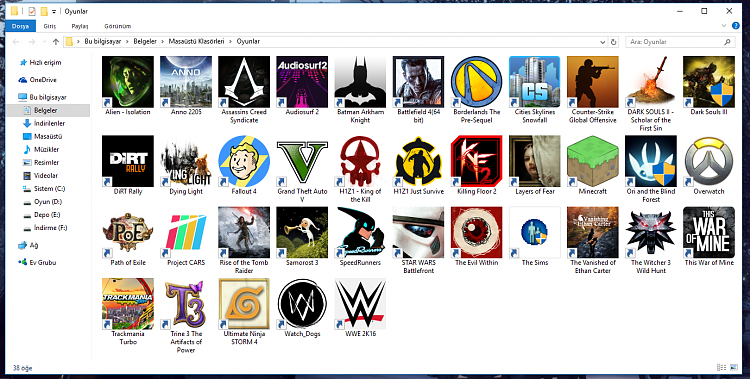Open the help question mark button
750x379 pixels.
(736, 26)
